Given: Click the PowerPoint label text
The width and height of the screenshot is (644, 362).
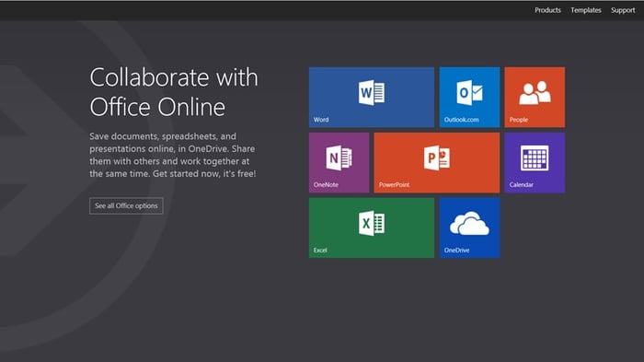Looking at the screenshot, I should point(394,185).
